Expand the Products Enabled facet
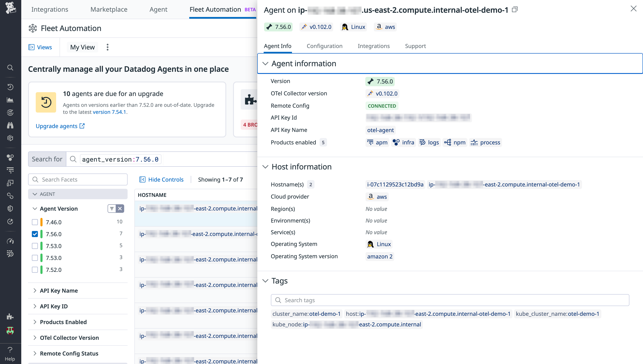This screenshot has width=643, height=364. point(35,322)
